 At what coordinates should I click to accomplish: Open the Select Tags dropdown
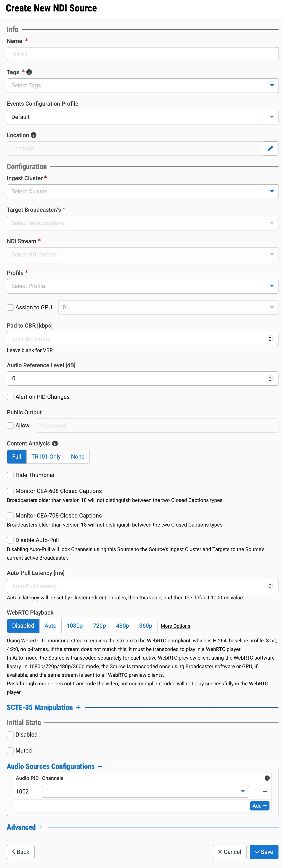point(143,86)
